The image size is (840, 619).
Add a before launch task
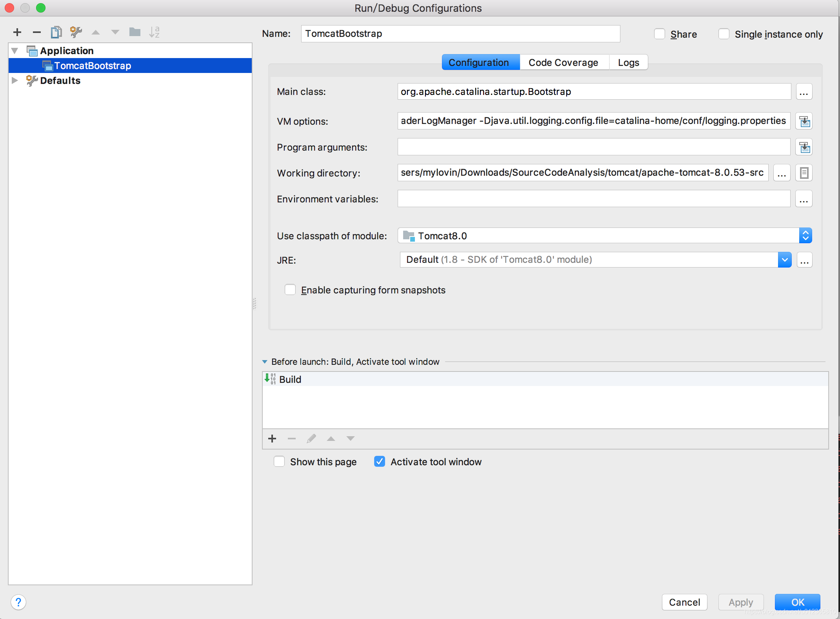(272, 439)
